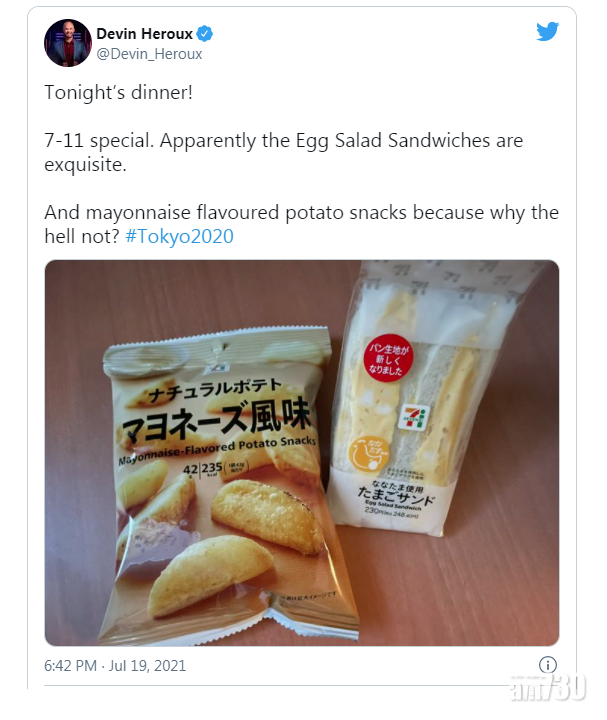Open the tweet info icon
This screenshot has width=607, height=720.
point(547,664)
